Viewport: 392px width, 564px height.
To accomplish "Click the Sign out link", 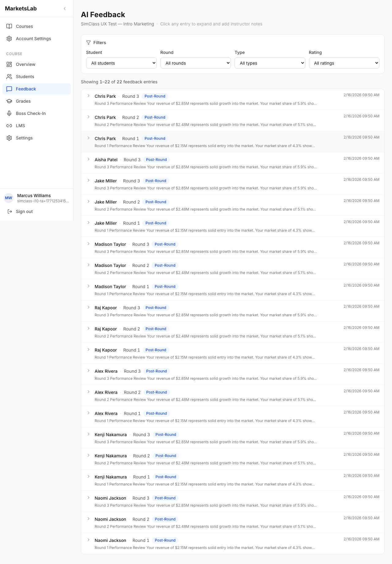I will (x=24, y=211).
